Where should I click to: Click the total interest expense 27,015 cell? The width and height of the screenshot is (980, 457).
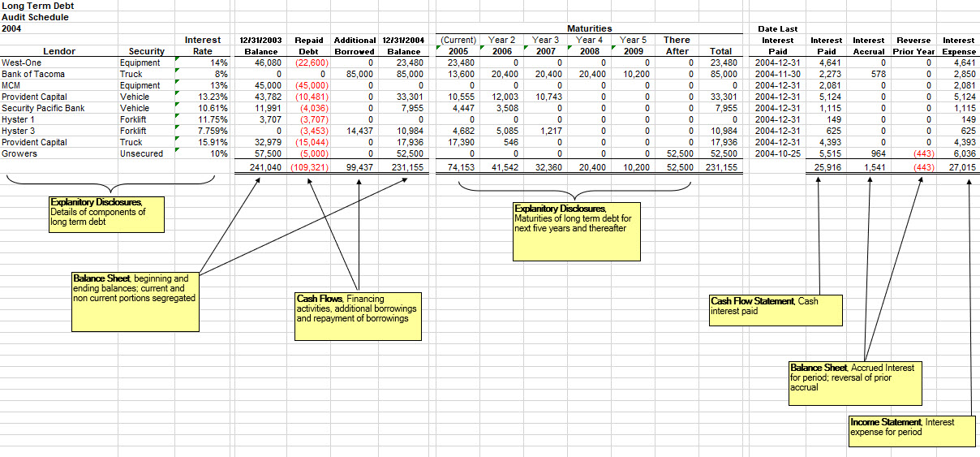[958, 167]
